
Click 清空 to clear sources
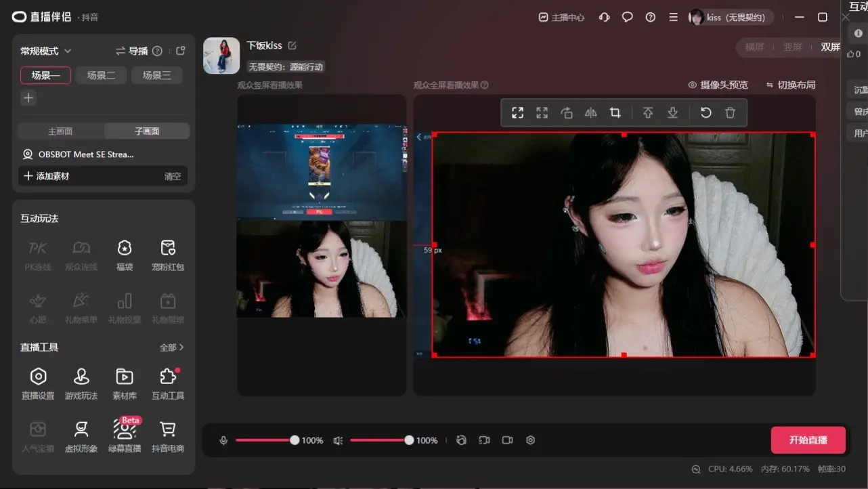173,176
